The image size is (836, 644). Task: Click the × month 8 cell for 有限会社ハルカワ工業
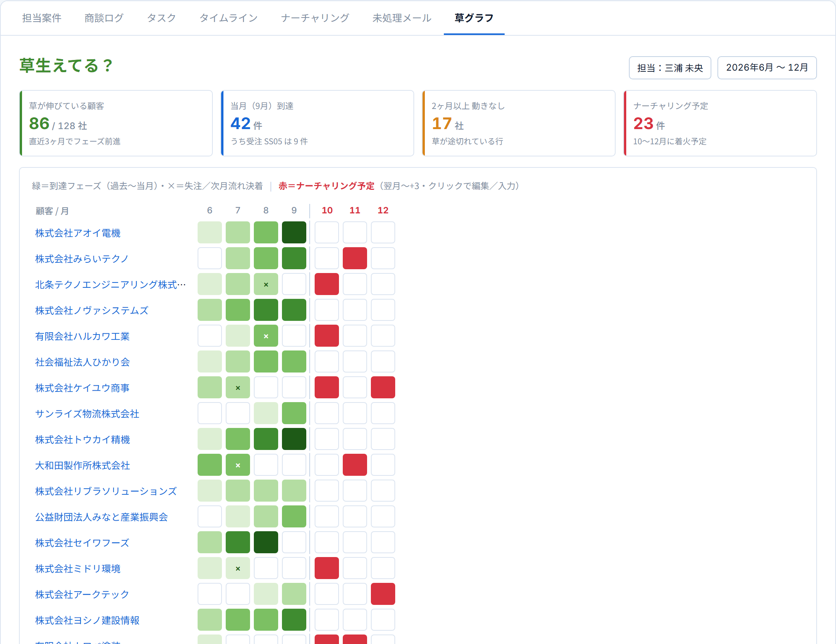click(266, 336)
